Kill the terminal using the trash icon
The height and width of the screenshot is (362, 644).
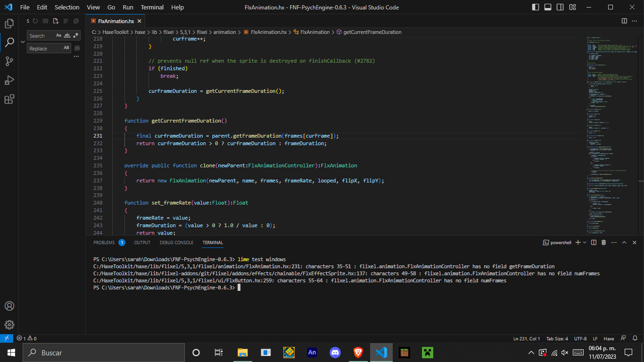tap(604, 242)
